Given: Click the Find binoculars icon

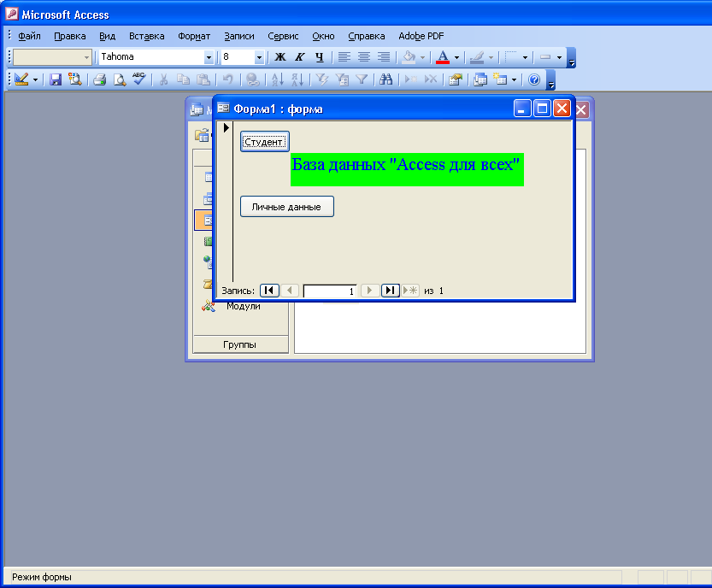Looking at the screenshot, I should (x=386, y=79).
